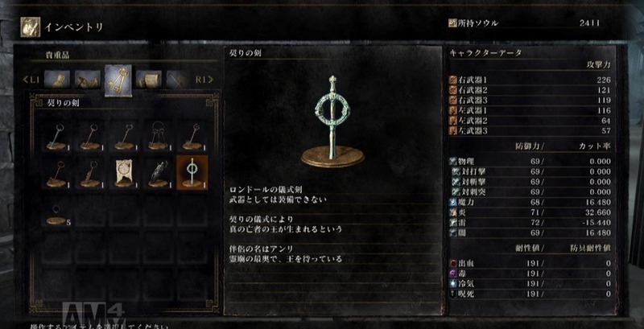The width and height of the screenshot is (644, 329).
Task: Select the jagged-tooth key in second row
Action: pos(90,172)
